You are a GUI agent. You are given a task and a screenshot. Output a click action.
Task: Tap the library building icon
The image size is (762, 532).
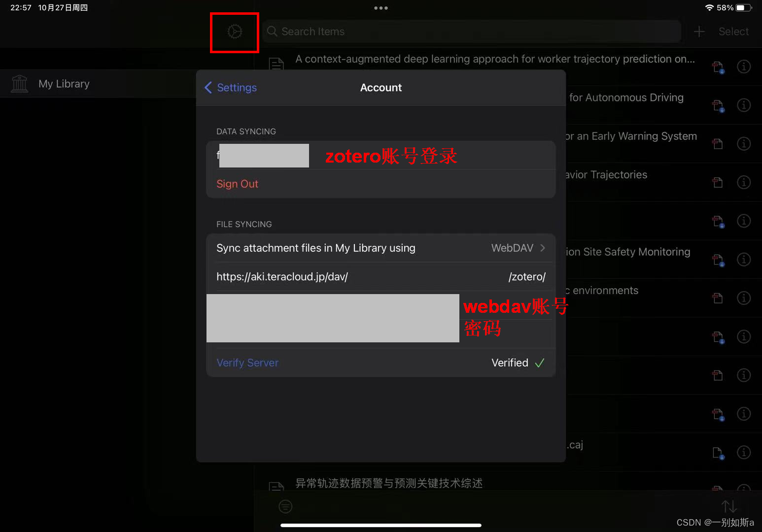[20, 84]
